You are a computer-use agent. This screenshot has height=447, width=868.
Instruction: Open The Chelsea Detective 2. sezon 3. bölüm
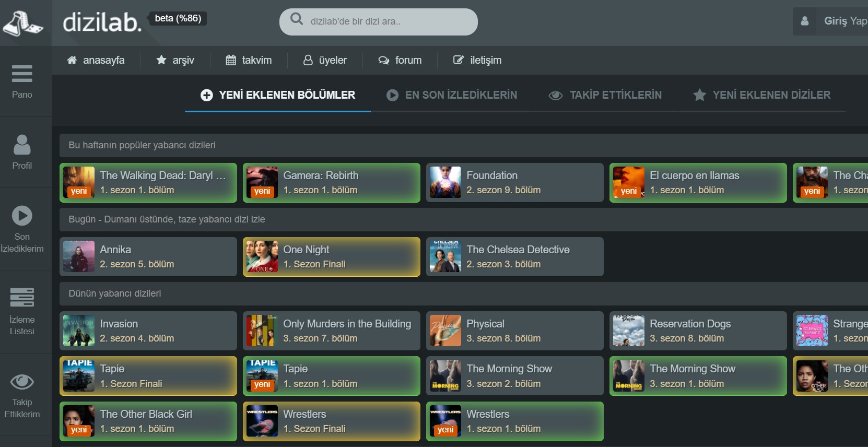tap(515, 256)
